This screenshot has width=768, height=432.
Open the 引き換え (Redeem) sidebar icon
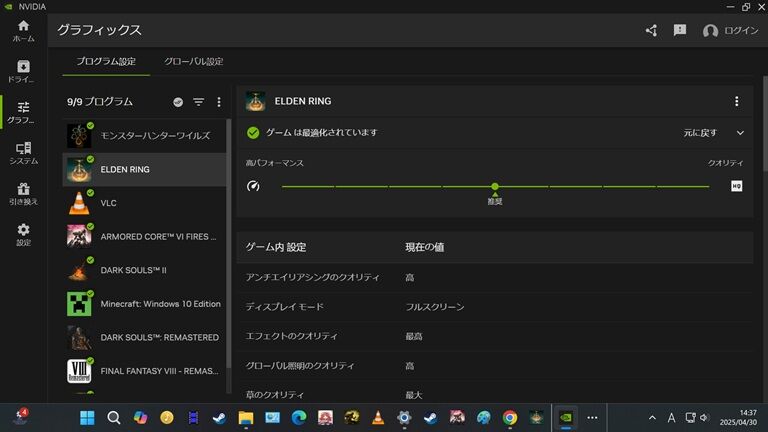(x=24, y=194)
